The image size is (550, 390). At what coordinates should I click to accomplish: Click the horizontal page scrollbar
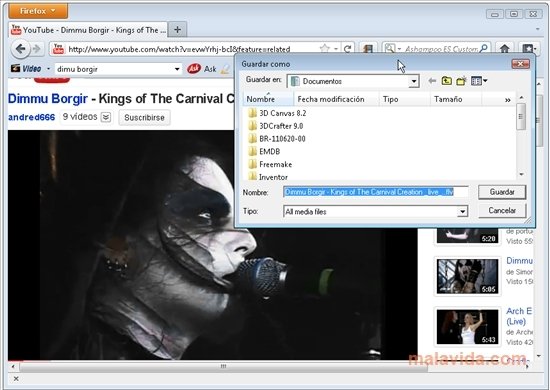tap(223, 367)
